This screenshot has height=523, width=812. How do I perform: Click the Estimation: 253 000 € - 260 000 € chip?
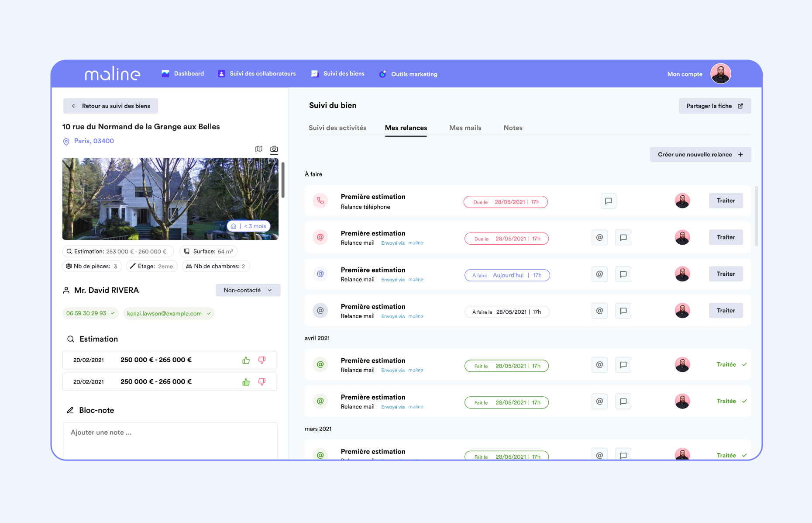(118, 252)
